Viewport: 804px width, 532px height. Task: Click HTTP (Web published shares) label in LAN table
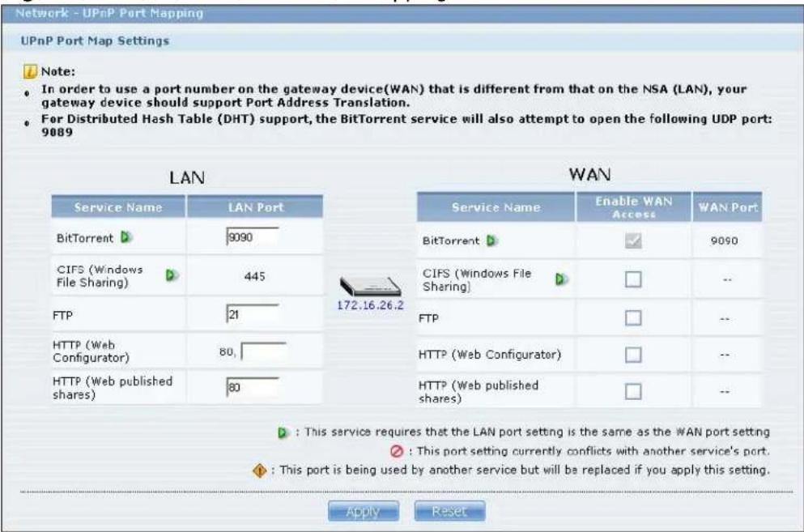pos(113,388)
